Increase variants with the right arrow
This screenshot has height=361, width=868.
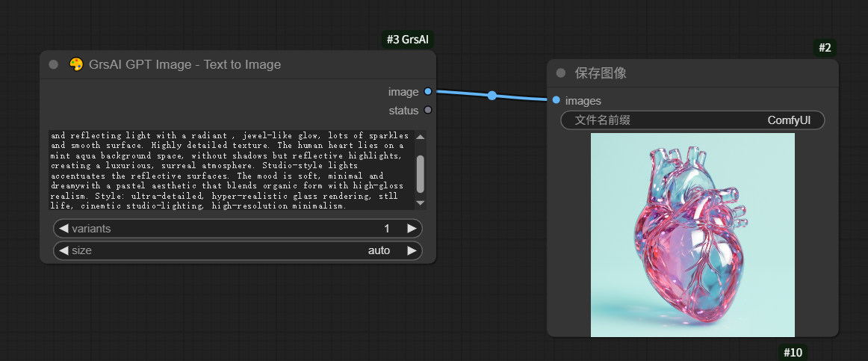[411, 229]
